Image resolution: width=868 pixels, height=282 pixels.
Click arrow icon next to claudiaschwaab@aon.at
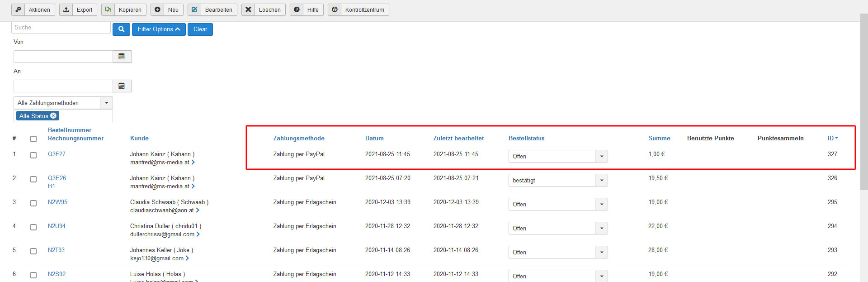click(x=198, y=210)
